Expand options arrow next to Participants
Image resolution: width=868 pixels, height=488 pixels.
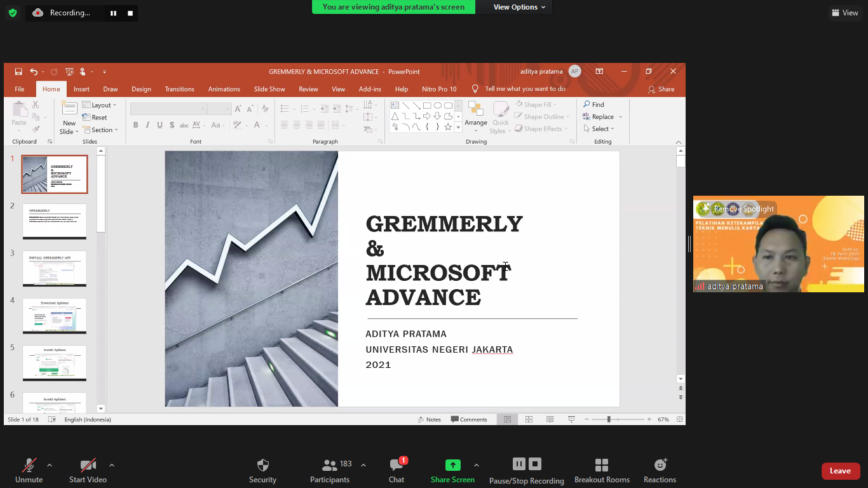coord(363,465)
